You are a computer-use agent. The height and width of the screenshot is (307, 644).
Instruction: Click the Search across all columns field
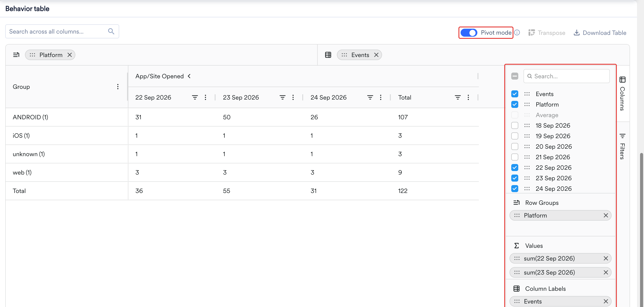tap(62, 31)
